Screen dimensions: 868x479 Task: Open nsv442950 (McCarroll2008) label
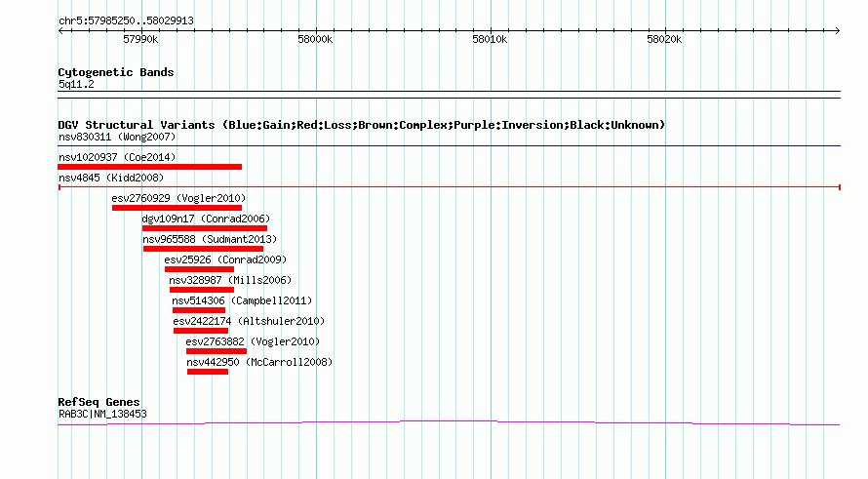click(259, 362)
